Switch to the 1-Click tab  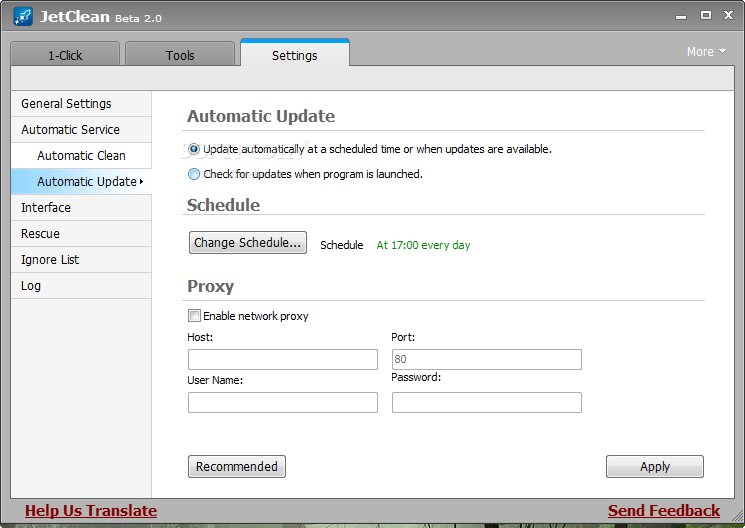pos(65,54)
